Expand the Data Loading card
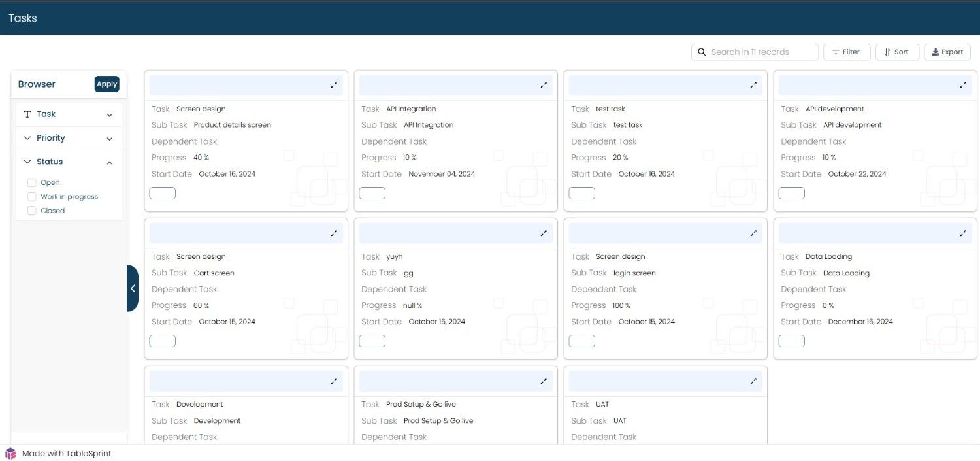The height and width of the screenshot is (461, 980). pyautogui.click(x=963, y=233)
